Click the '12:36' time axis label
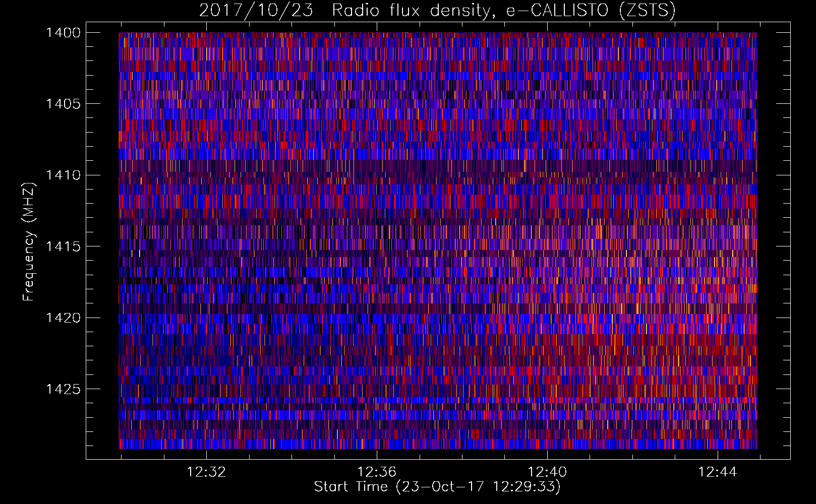The image size is (816, 504). point(377,472)
